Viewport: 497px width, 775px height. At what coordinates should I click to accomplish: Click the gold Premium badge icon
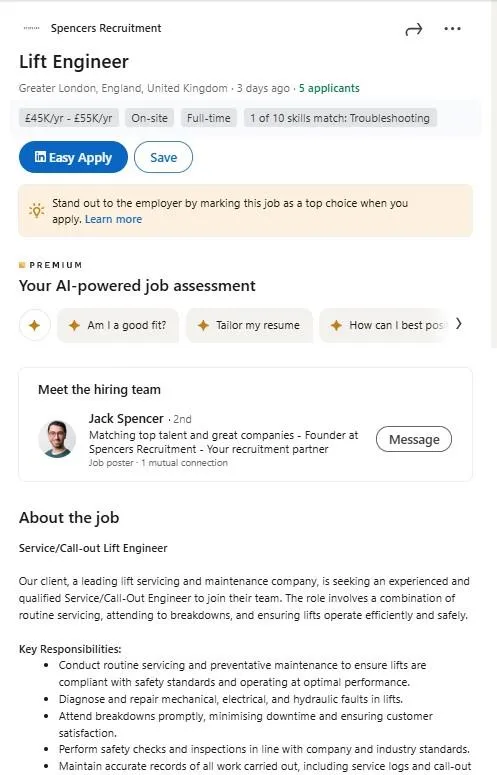tap(22, 265)
